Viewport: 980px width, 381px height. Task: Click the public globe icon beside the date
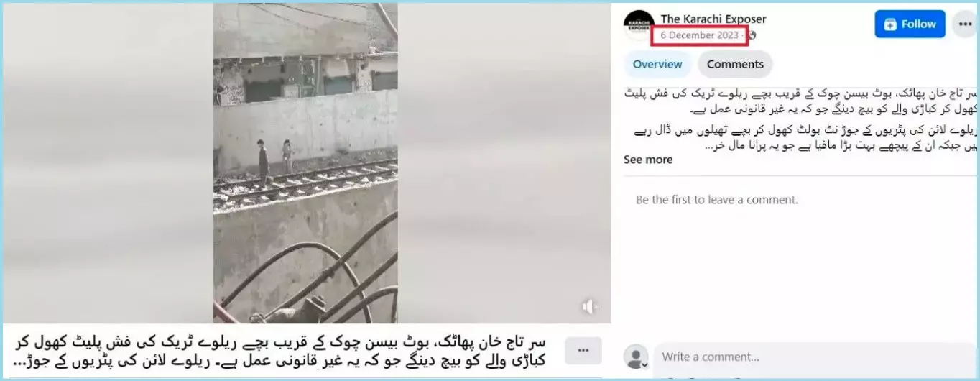click(x=752, y=35)
